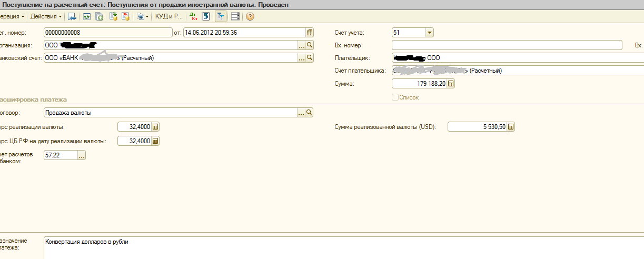This screenshot has width=644, height=259.
Task: Click magnifier icon next to Договор field
Action: (310, 112)
